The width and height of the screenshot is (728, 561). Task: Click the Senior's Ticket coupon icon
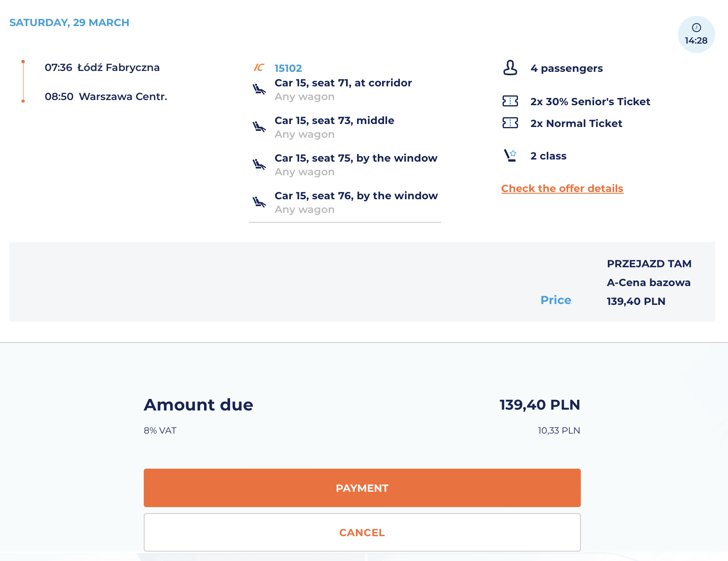(510, 101)
